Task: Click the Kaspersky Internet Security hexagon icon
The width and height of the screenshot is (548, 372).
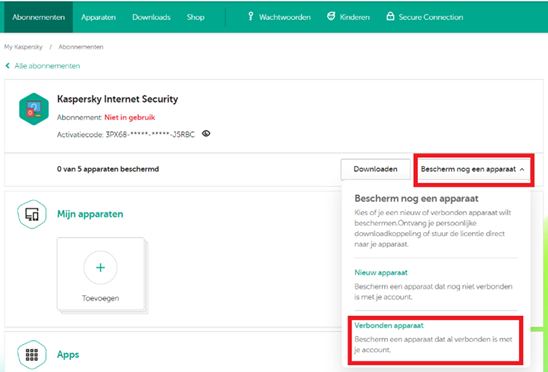Action: pos(34,109)
